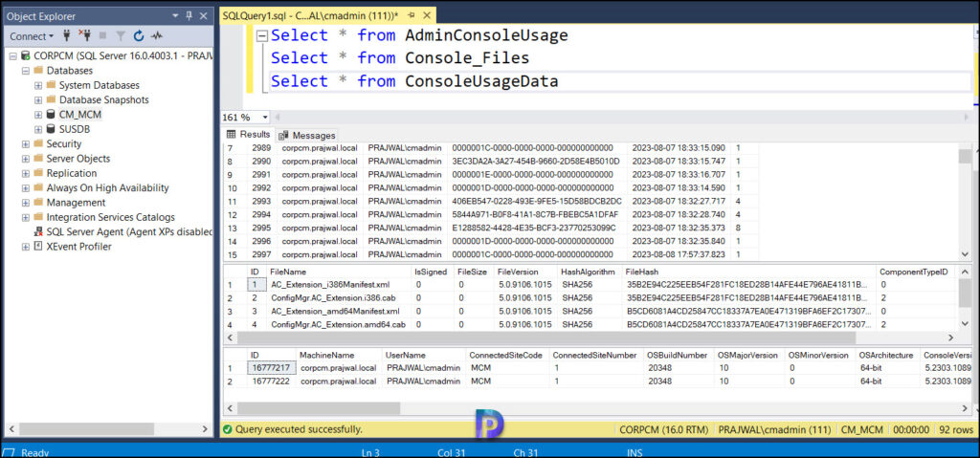980x458 pixels.
Task: Click the cell 'AC_Extension_i386Manifest.xml'
Action: pyautogui.click(x=338, y=284)
